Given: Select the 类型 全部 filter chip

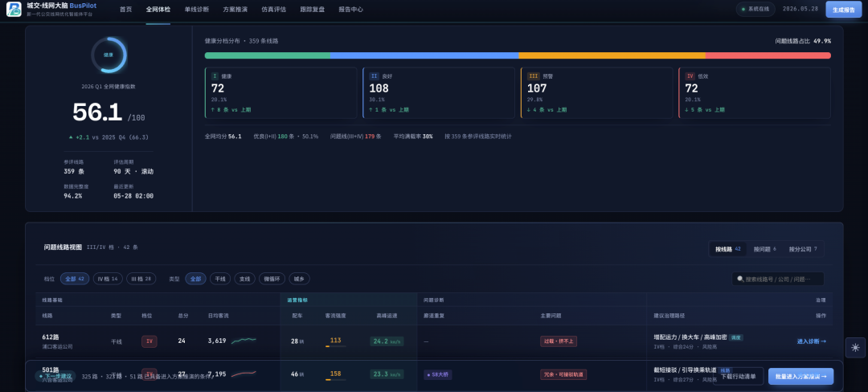Looking at the screenshot, I should pyautogui.click(x=195, y=279).
